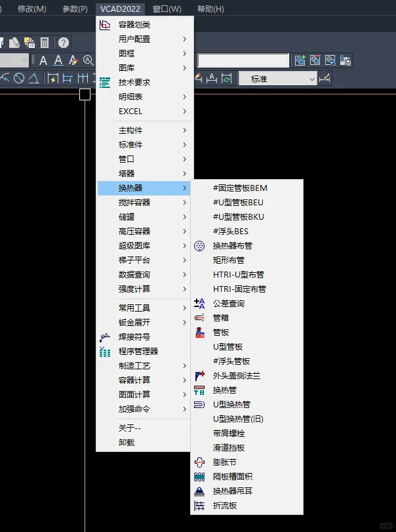This screenshot has width=396, height=532.
Task: Expand the 明细表 submenu
Action: 145,96
